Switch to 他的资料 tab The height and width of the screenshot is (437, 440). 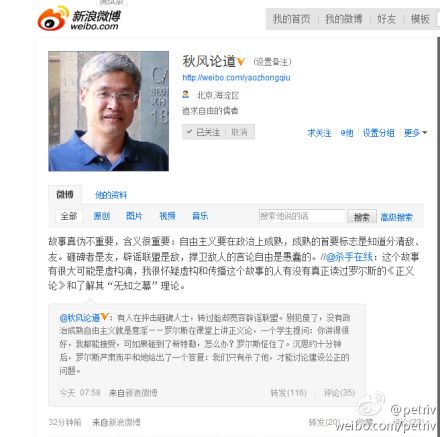(x=111, y=195)
